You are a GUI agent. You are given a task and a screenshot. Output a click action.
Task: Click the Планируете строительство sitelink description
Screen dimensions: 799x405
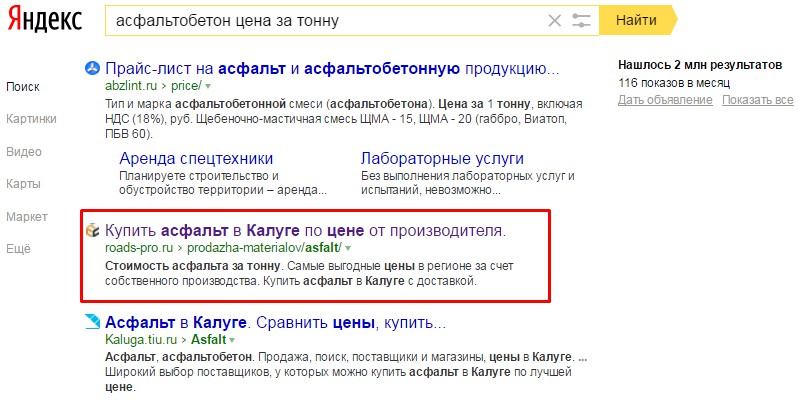(223, 183)
